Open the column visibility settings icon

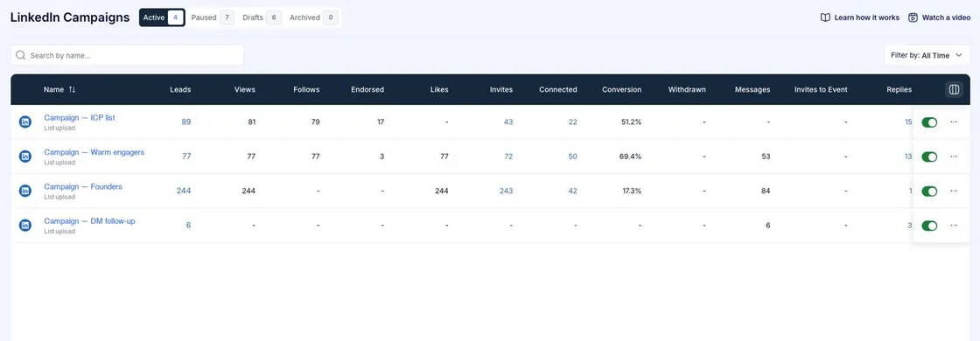(x=954, y=90)
